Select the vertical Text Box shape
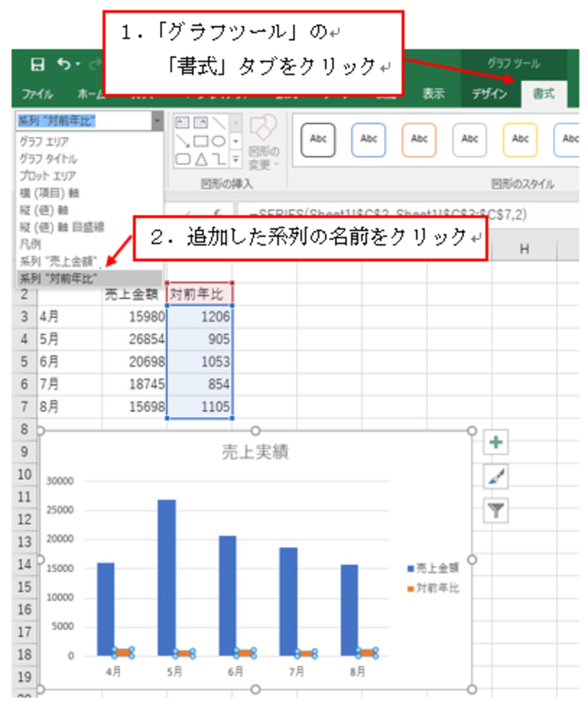Viewport: 588px width, 702px height. (200, 122)
